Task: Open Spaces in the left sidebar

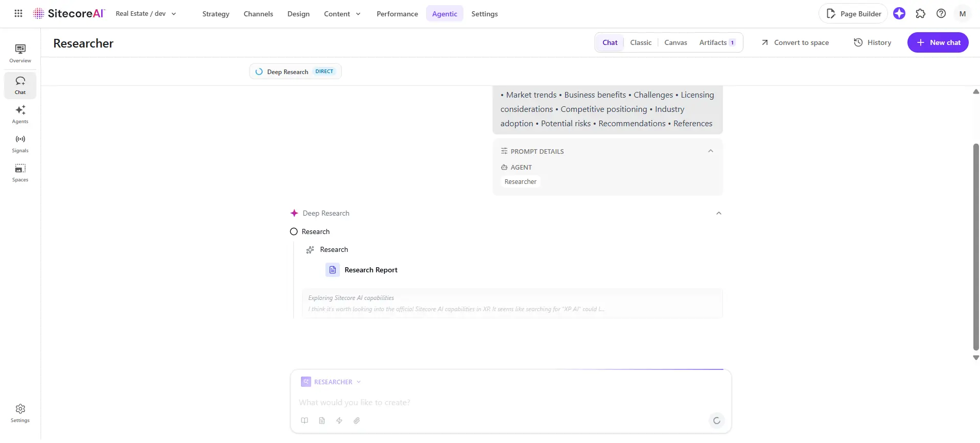Action: [x=20, y=173]
